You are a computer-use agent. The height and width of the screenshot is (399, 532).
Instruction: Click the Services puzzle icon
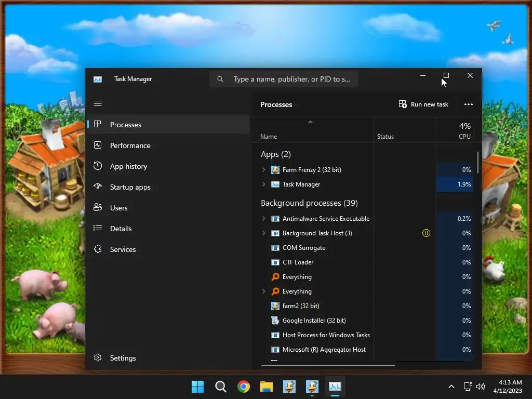tap(98, 249)
